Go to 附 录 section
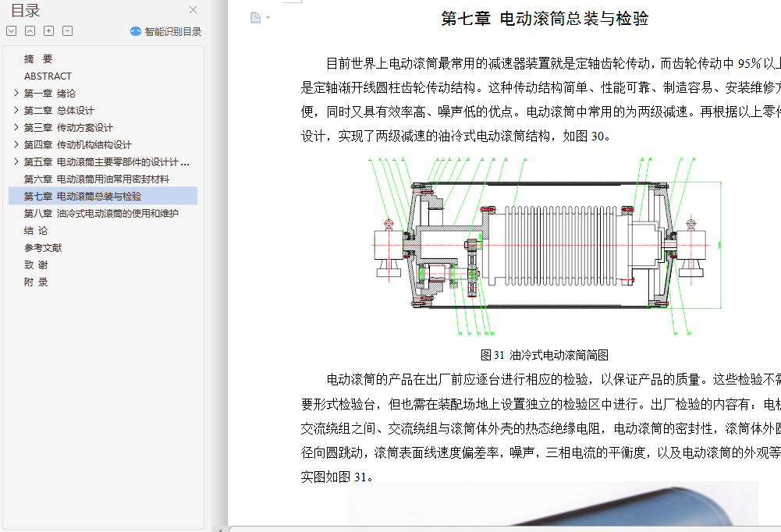This screenshot has width=781, height=532. pyautogui.click(x=36, y=282)
